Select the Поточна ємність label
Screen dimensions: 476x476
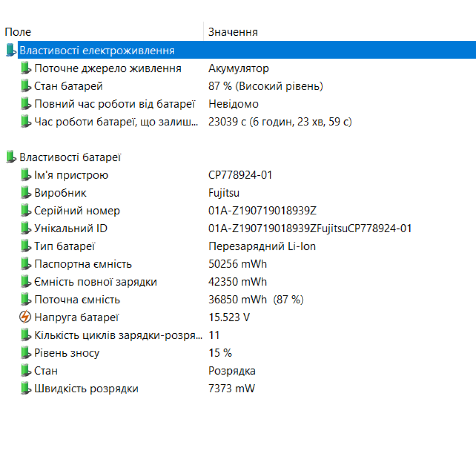[77, 299]
